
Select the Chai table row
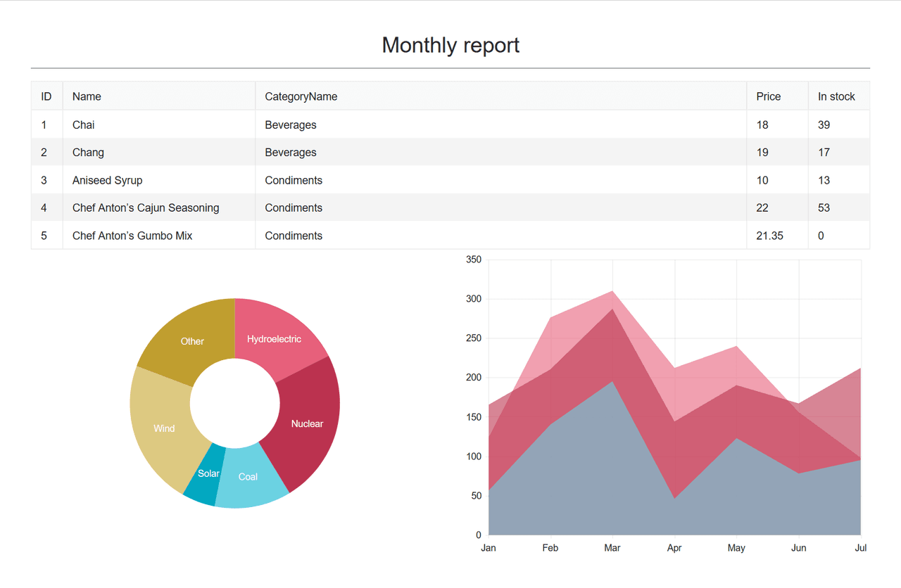450,124
